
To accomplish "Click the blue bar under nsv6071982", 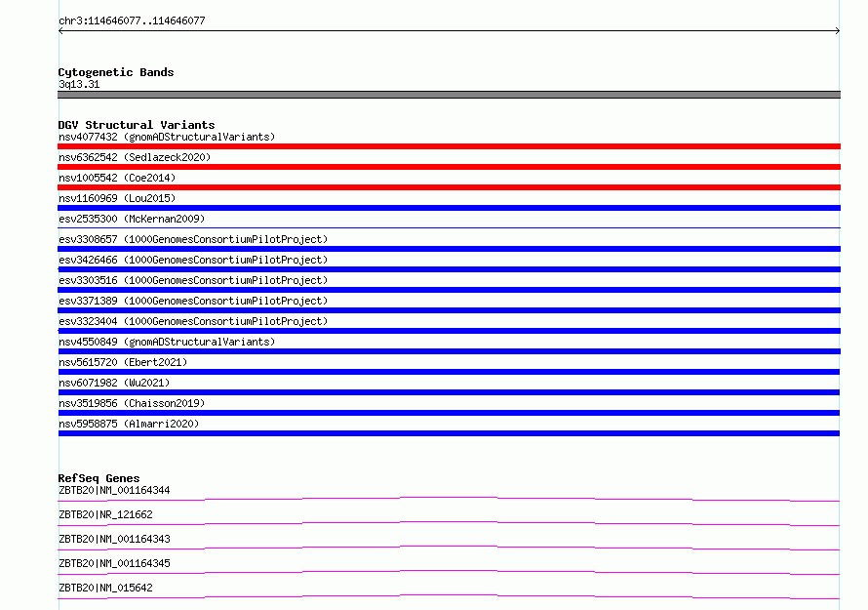I will pos(449,392).
